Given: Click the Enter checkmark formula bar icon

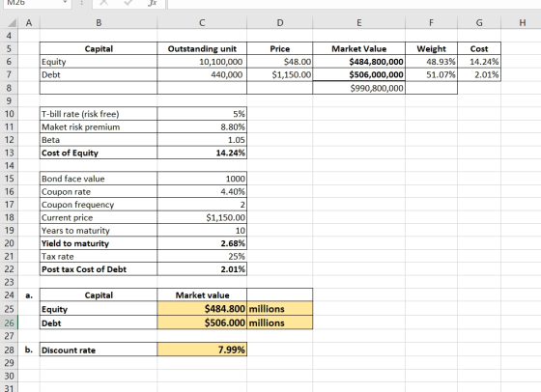Looking at the screenshot, I should (x=128, y=3).
